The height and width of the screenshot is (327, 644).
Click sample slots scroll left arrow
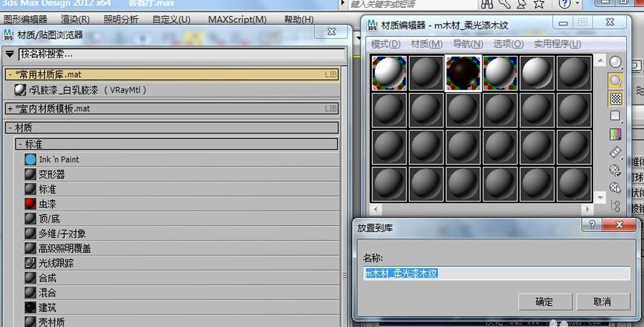tap(376, 209)
